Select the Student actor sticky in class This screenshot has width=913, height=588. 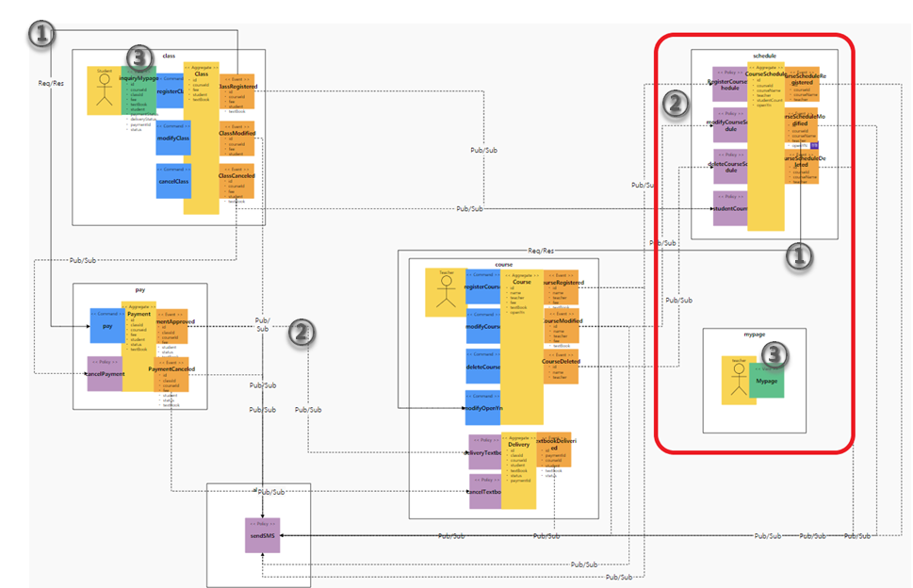pos(105,90)
